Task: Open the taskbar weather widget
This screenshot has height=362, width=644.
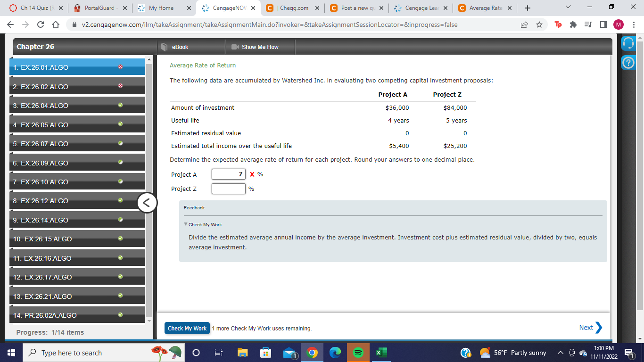Action: pos(513,353)
